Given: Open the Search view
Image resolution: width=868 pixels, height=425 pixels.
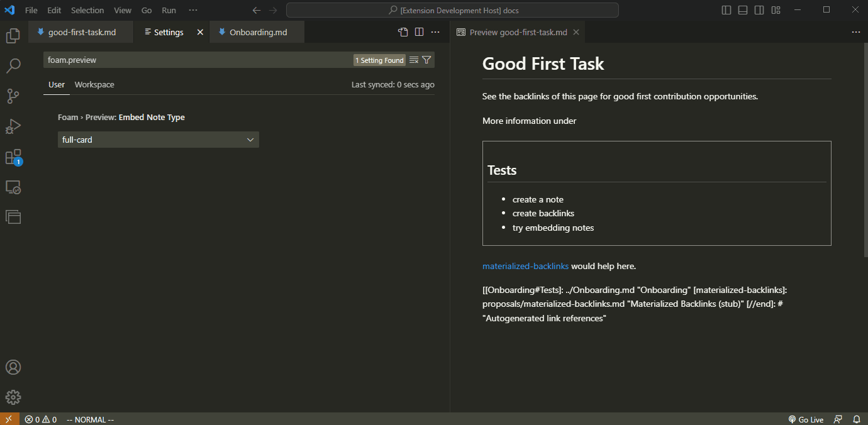Looking at the screenshot, I should pyautogui.click(x=13, y=65).
